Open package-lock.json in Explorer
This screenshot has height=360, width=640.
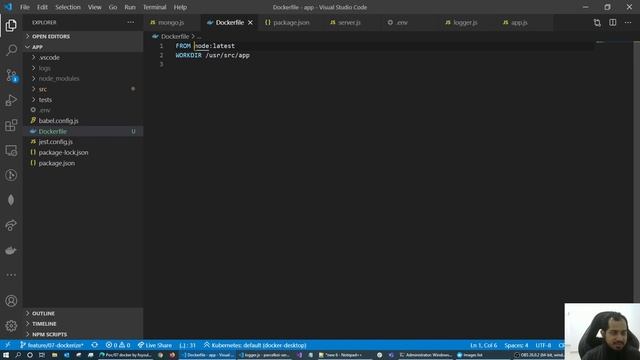[x=83, y=152]
